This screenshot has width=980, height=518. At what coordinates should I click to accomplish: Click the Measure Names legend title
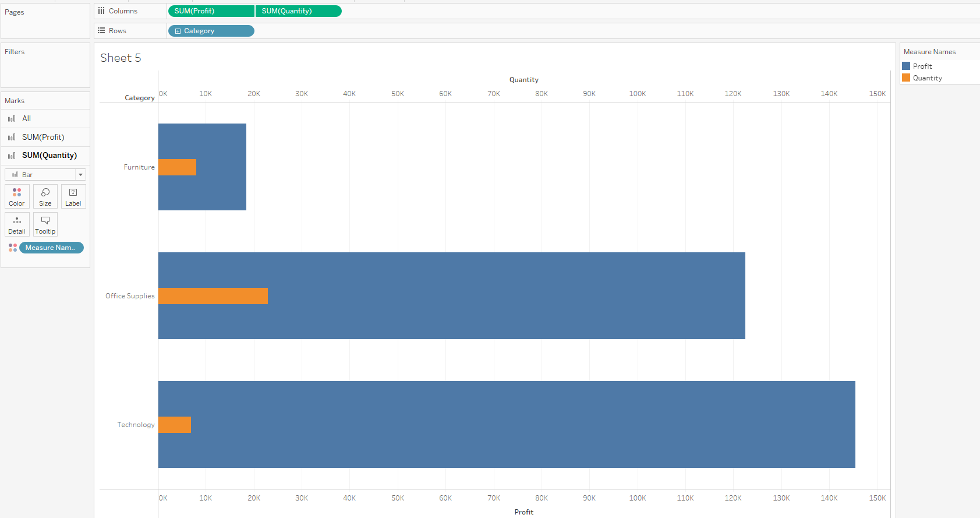(x=929, y=52)
